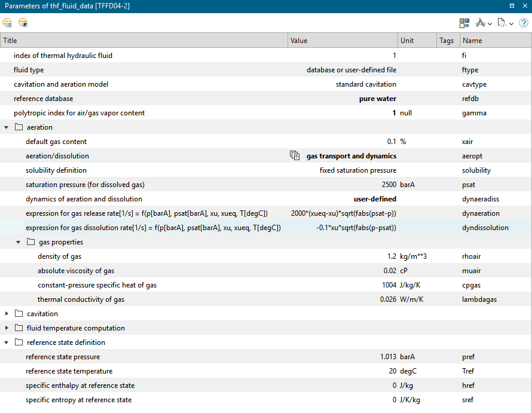This screenshot has width=532, height=413.
Task: Open dropdown arrow next to document export icon
Action: [x=512, y=24]
